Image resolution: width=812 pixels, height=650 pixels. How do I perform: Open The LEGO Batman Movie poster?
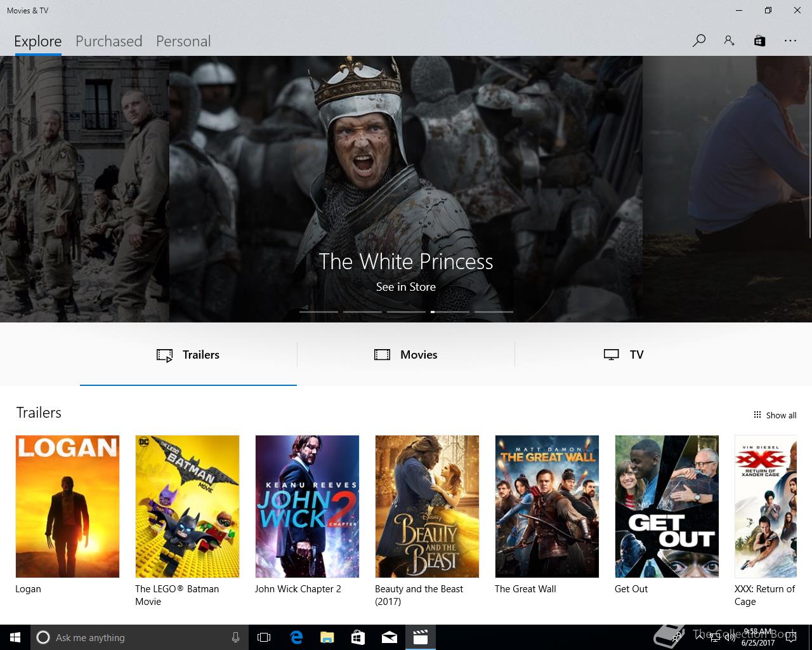[187, 507]
